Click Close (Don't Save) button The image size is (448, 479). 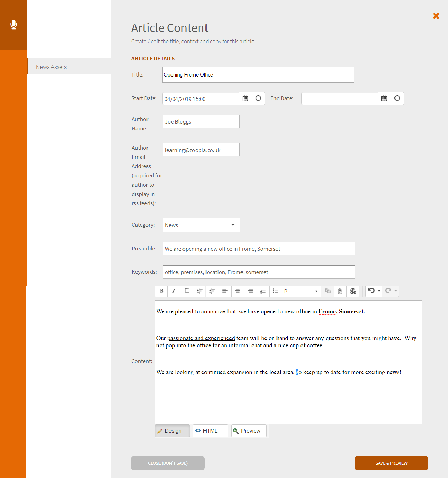tap(168, 463)
